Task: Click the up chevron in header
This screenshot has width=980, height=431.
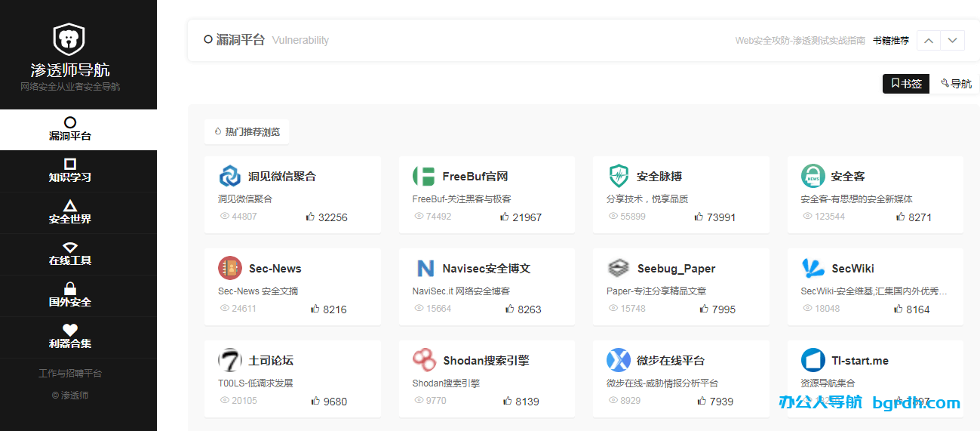Action: click(x=929, y=40)
